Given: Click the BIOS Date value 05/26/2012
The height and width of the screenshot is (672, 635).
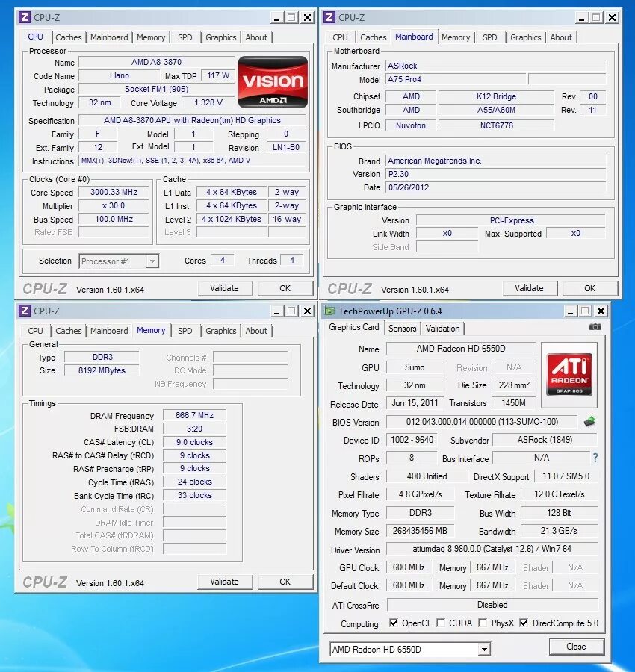Looking at the screenshot, I should point(495,187).
